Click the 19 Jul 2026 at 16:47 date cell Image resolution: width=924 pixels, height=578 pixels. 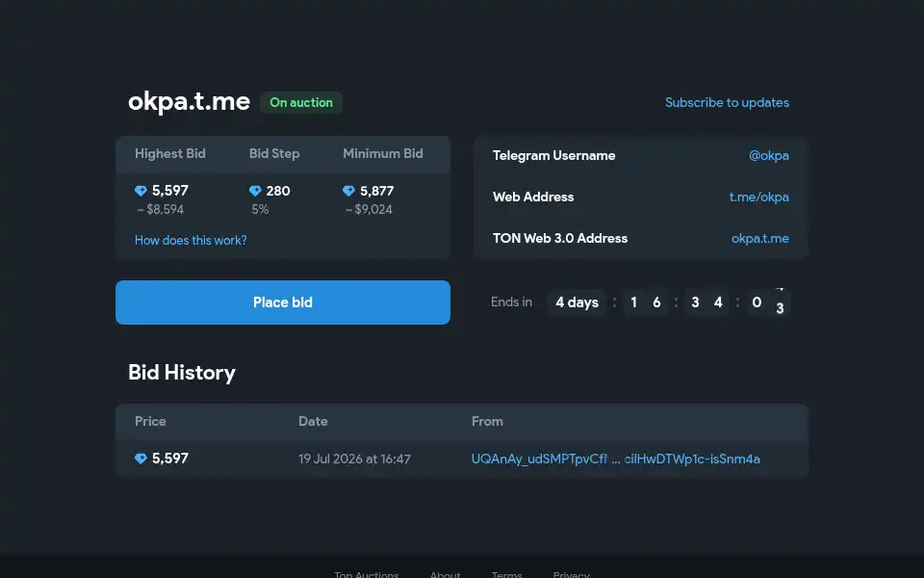click(x=354, y=459)
